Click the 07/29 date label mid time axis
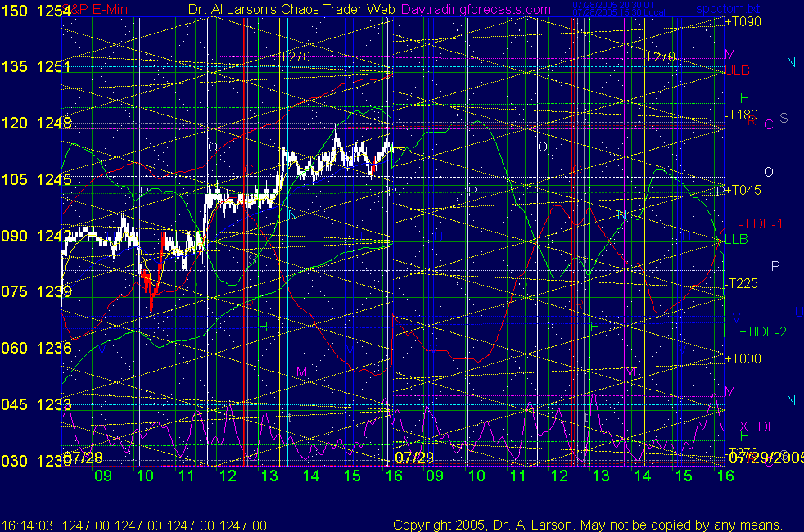This screenshot has width=804, height=532. coord(414,457)
